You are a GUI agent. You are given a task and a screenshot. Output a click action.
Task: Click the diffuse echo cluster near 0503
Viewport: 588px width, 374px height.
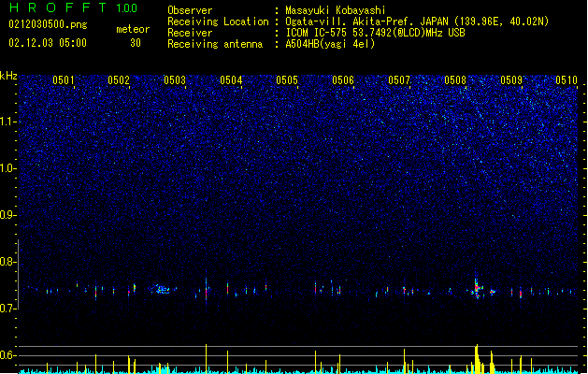(163, 289)
